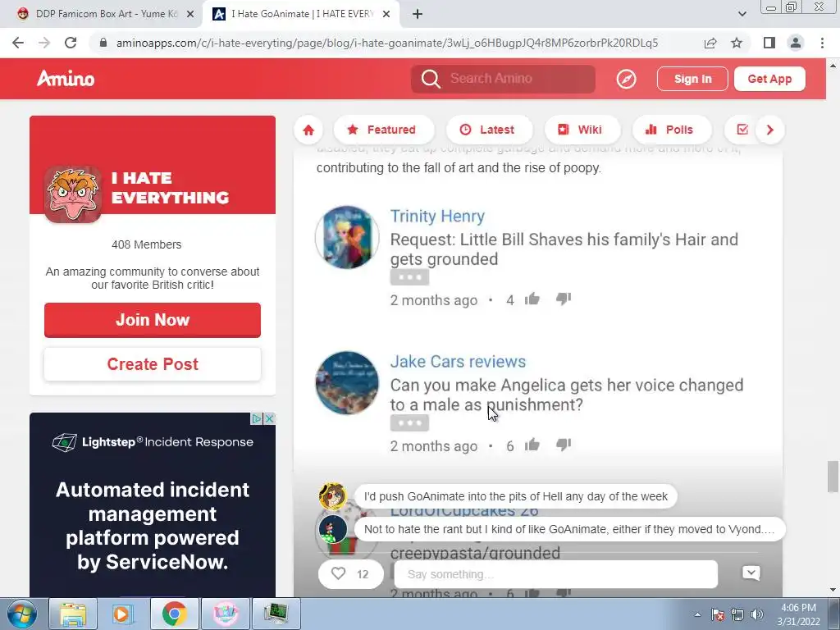Image resolution: width=840 pixels, height=630 pixels.
Task: Toggle the browser side panel
Action: coord(769,43)
